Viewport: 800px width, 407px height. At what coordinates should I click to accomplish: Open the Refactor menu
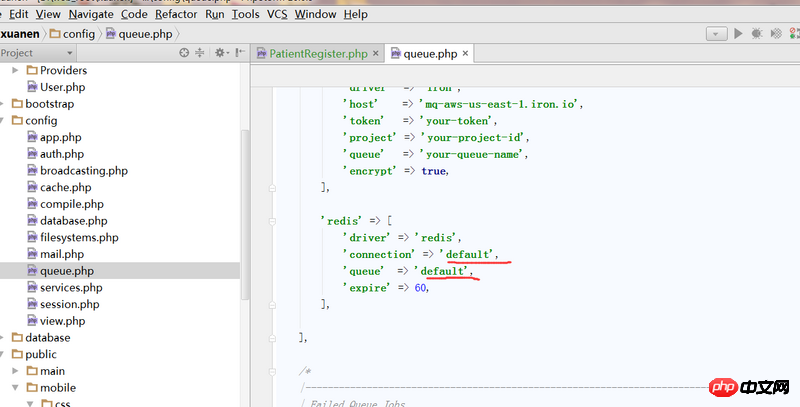click(x=176, y=15)
